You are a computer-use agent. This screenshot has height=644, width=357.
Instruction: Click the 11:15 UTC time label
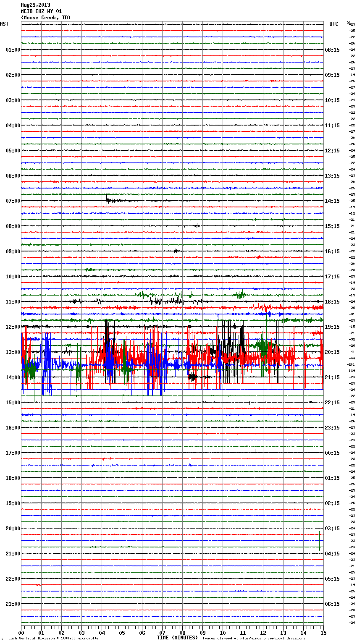coord(332,126)
